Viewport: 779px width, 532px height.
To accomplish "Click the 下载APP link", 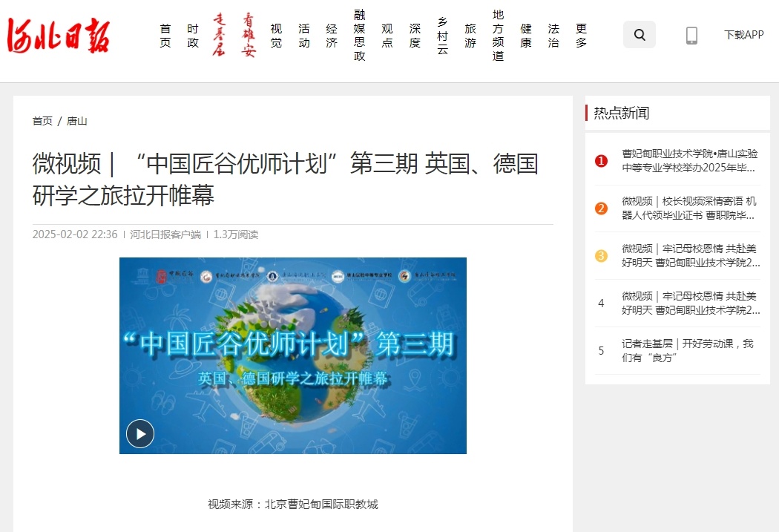I will coord(743,35).
